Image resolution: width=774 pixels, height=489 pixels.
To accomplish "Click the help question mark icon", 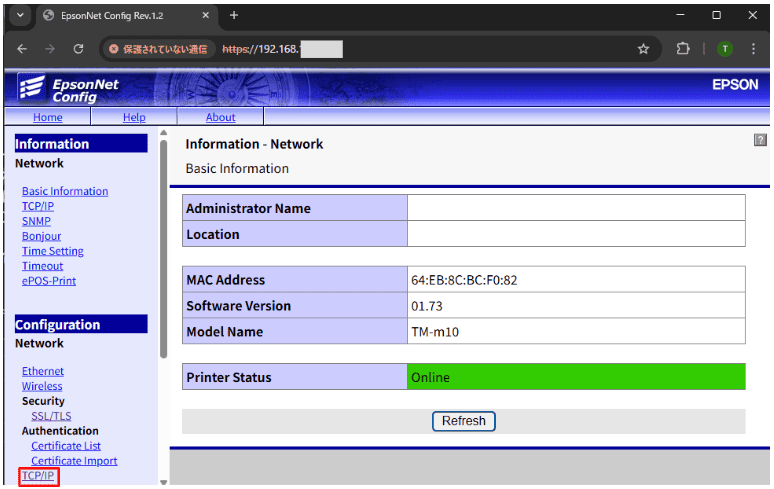I will (x=759, y=142).
